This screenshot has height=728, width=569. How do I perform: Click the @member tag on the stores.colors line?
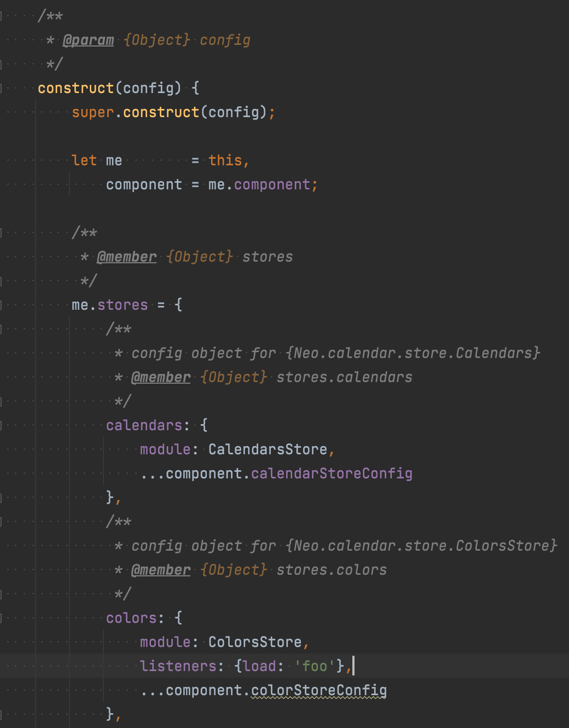point(161,570)
